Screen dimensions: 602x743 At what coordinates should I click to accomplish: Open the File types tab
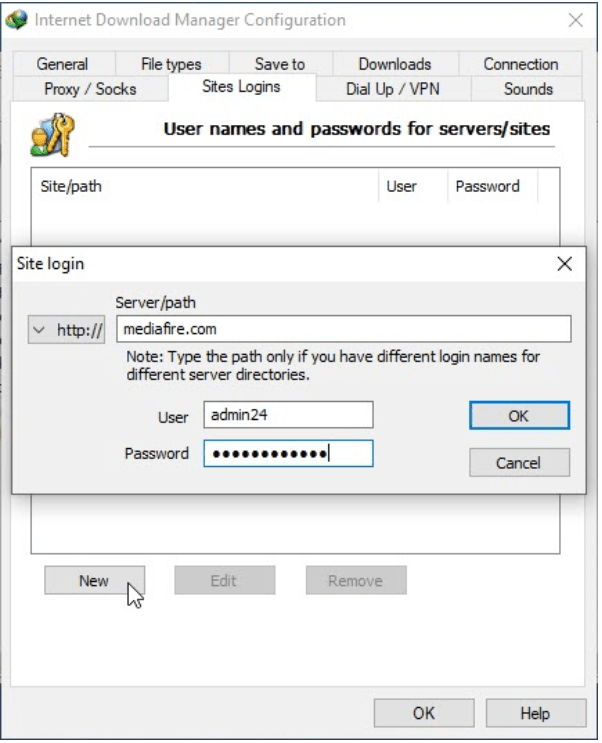pos(171,64)
